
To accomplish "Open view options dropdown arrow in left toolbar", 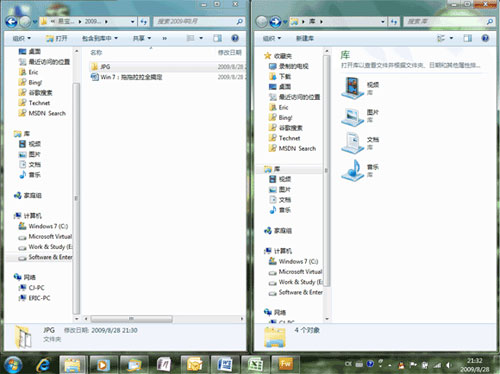I will click(201, 38).
